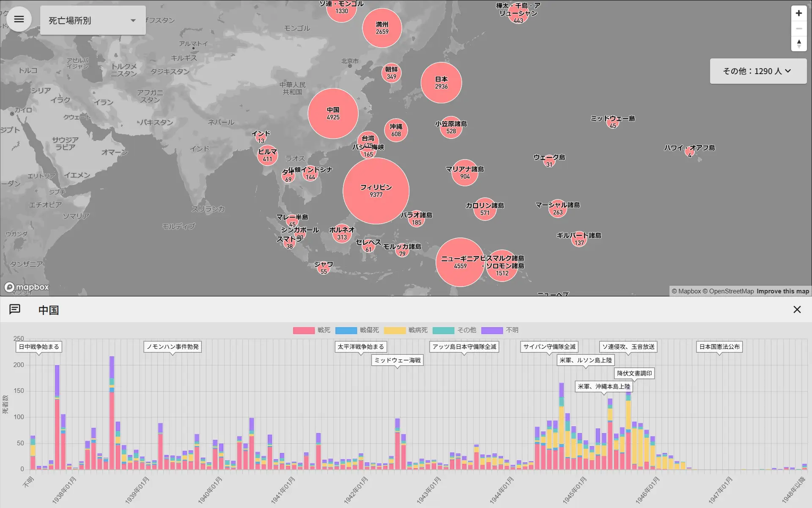This screenshot has height=508, width=812.
Task: Toggle the 戦死 legend series
Action: [x=324, y=330]
